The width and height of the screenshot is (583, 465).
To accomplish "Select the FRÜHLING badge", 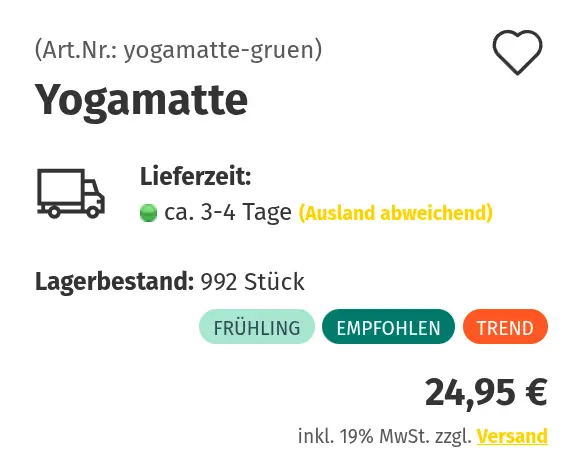I will pos(257,327).
